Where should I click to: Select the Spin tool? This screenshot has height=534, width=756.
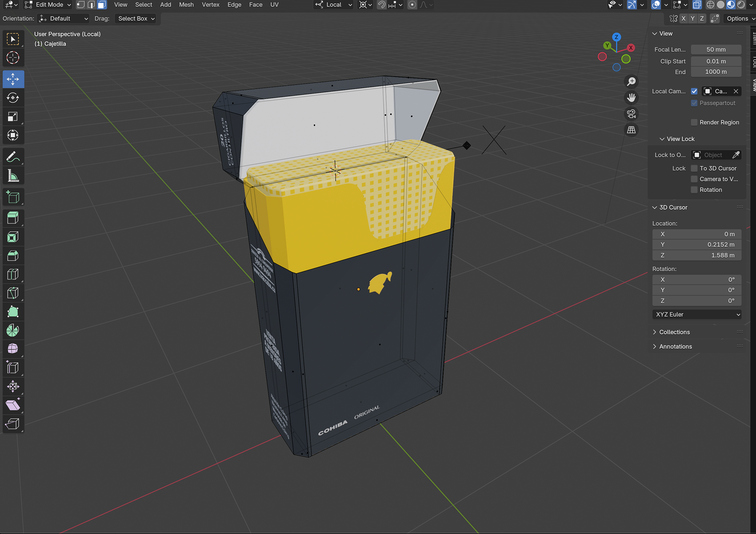(13, 330)
